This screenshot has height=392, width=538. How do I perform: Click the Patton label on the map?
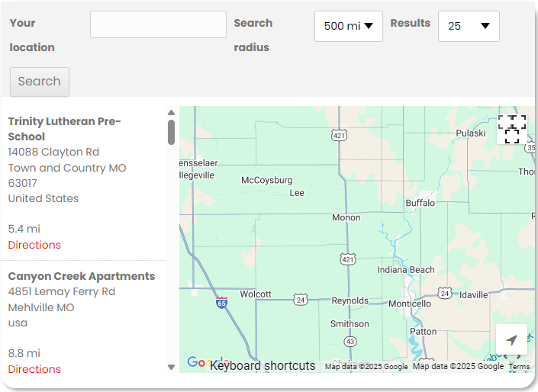[x=424, y=332]
